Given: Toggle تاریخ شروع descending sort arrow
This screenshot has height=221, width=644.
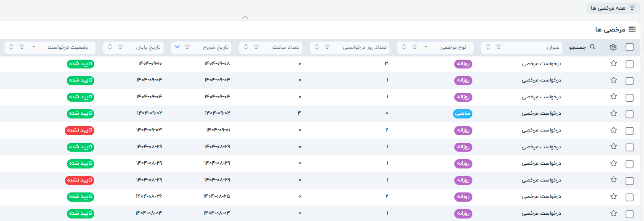Looking at the screenshot, I should click(x=177, y=47).
